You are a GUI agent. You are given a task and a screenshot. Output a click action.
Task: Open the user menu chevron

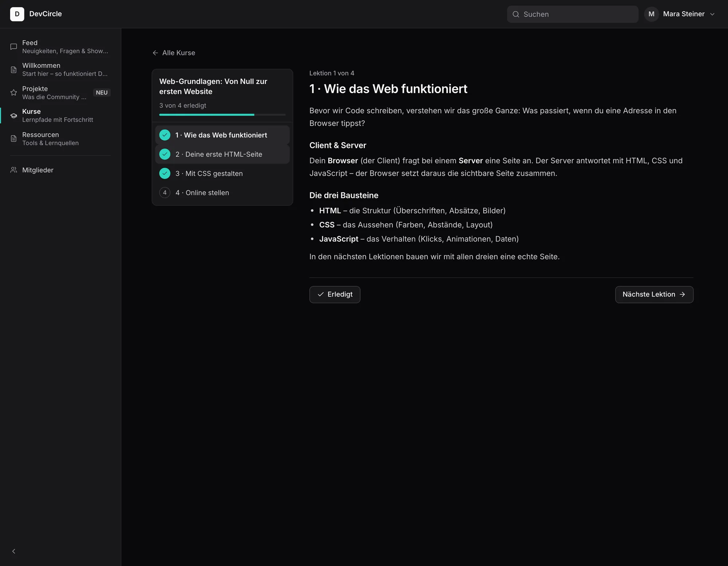point(712,14)
